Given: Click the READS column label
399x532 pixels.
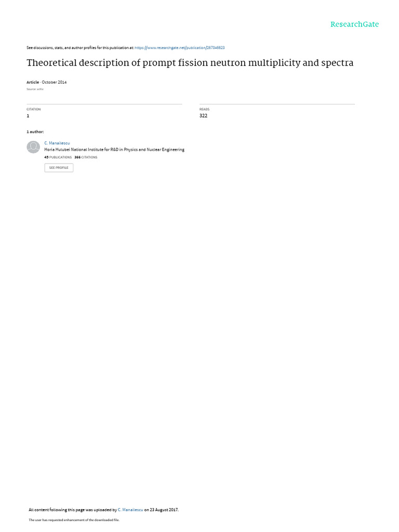Looking at the screenshot, I should 205,109.
